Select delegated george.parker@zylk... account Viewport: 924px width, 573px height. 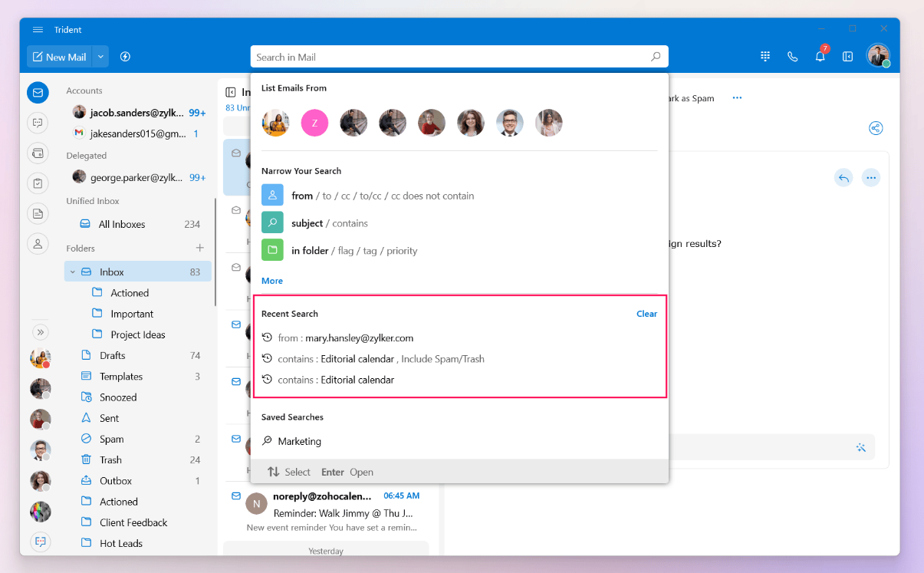point(139,177)
